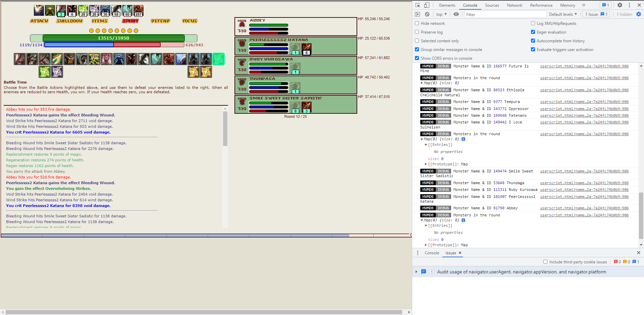Open the SKILLBOOK action menu
The height and width of the screenshot is (315, 644).
tap(69, 21)
